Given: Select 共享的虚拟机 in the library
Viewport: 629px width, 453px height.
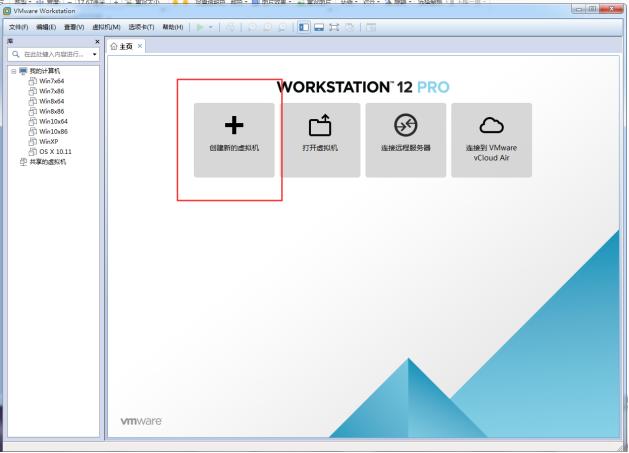Looking at the screenshot, I should [48, 162].
